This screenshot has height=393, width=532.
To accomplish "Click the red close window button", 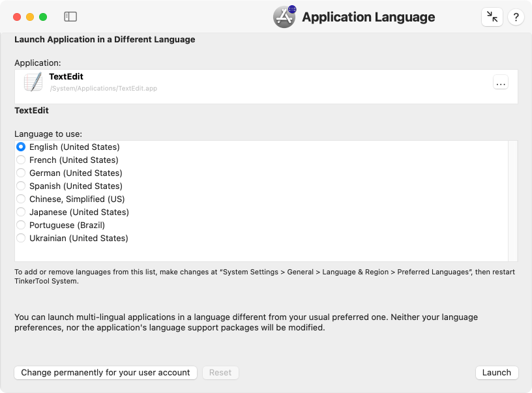I will pyautogui.click(x=17, y=17).
